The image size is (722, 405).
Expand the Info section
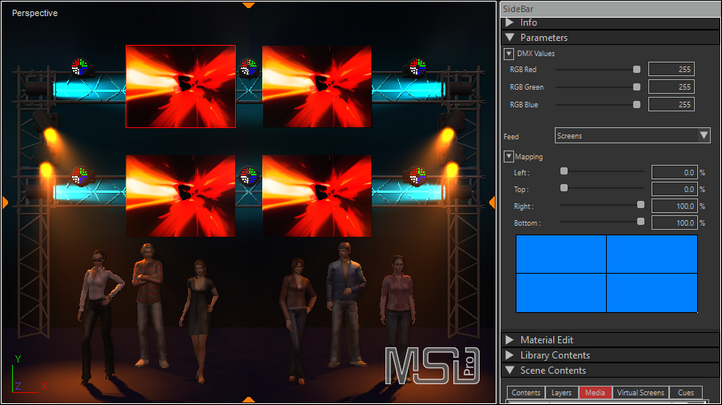(x=509, y=23)
